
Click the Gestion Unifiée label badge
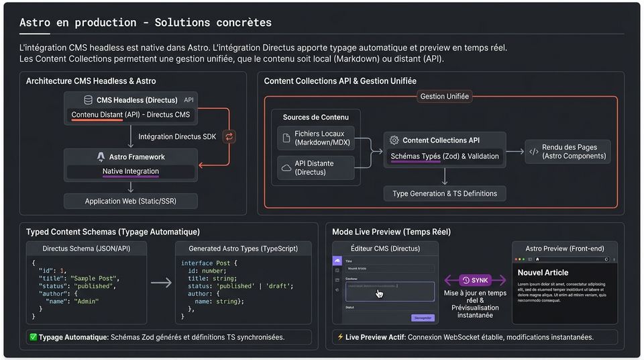tap(444, 96)
